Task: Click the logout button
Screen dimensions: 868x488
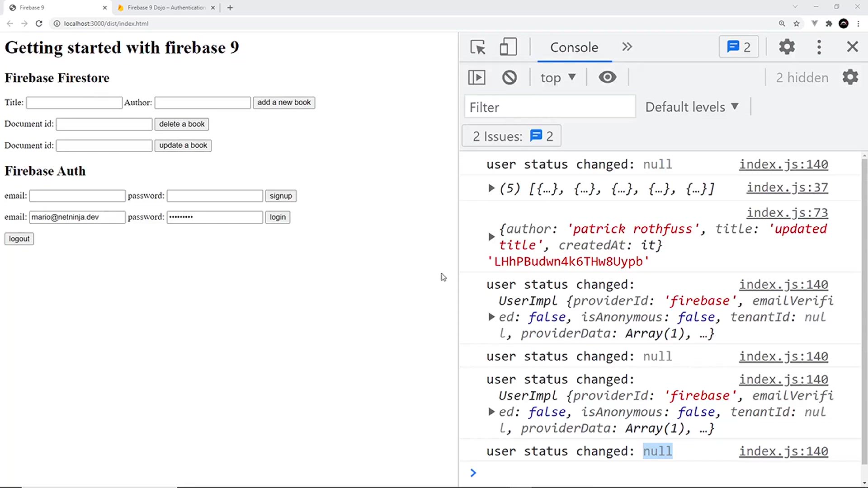Action: click(x=19, y=239)
